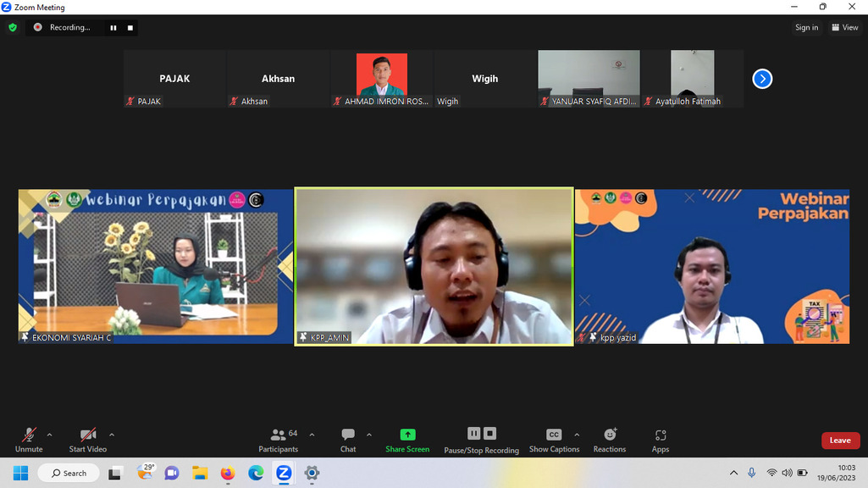Expand video options arrow beside Start Video
Screen dimensions: 868x488
point(112,435)
